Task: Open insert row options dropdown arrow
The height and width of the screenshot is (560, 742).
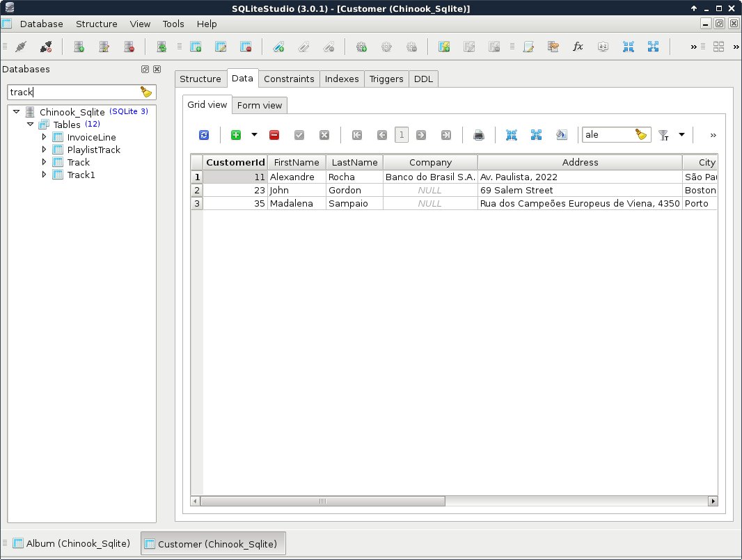Action: [254, 135]
